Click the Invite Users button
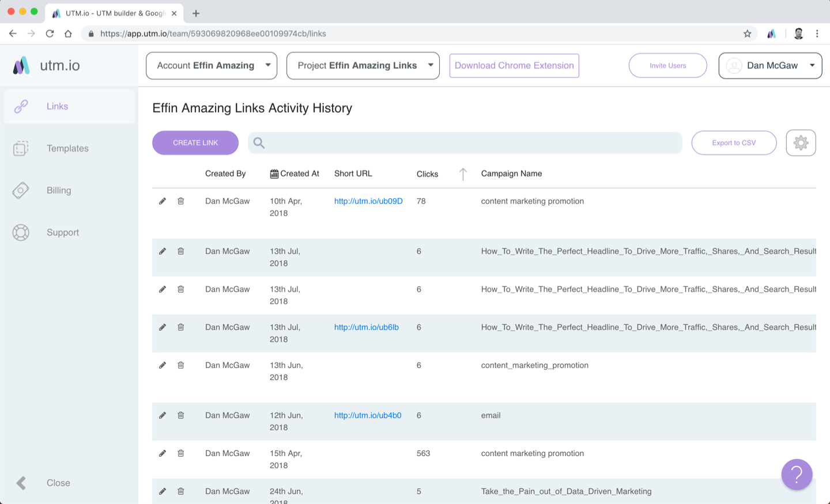This screenshot has height=504, width=830. [668, 66]
